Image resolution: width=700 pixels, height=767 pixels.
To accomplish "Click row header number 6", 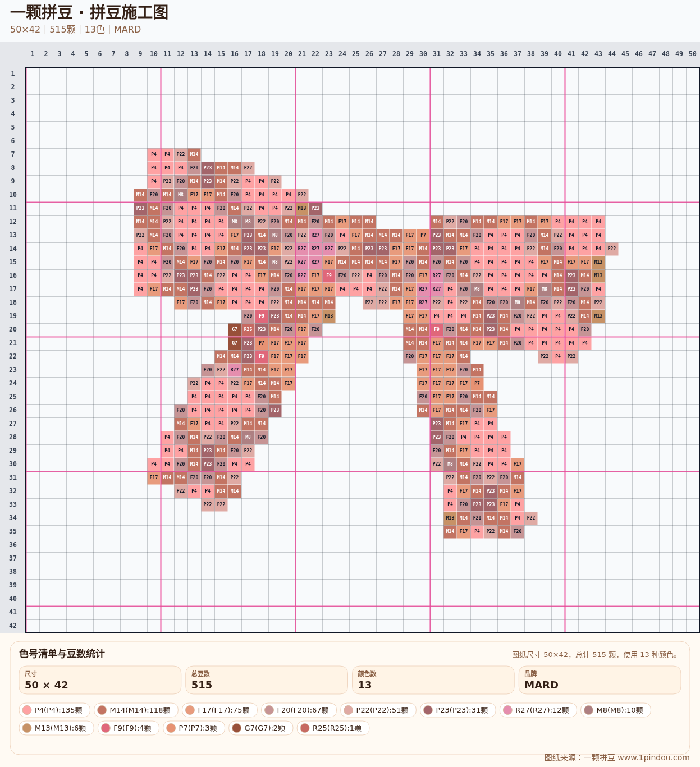I will (x=12, y=141).
